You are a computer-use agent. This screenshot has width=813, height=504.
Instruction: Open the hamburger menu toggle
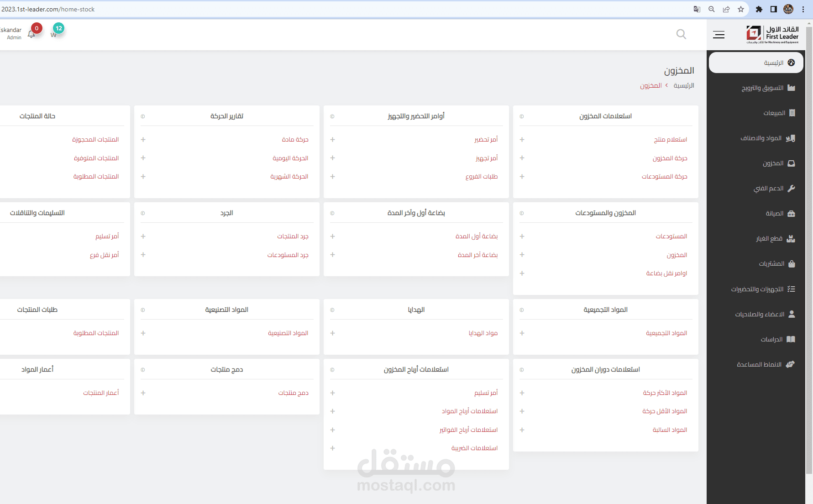click(x=719, y=35)
